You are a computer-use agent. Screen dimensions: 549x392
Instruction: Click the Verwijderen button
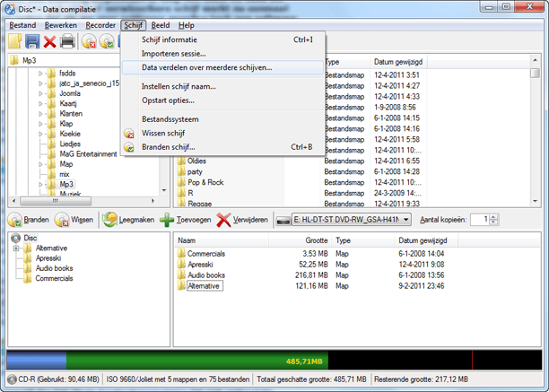[242, 220]
